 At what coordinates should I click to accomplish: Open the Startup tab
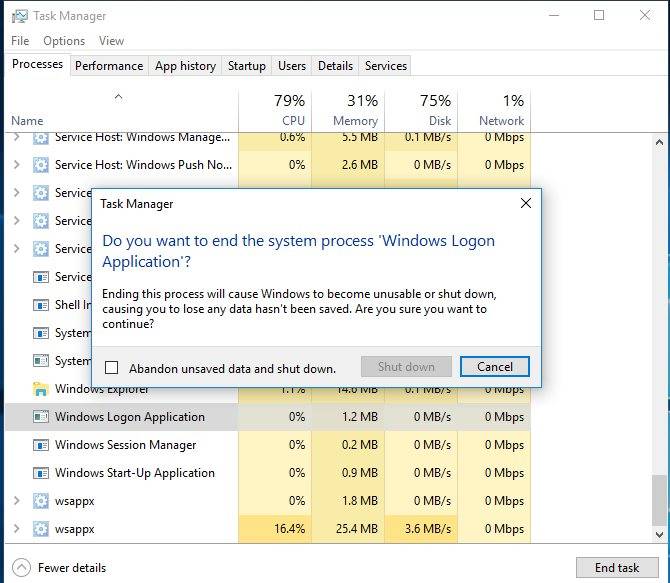[x=246, y=66]
